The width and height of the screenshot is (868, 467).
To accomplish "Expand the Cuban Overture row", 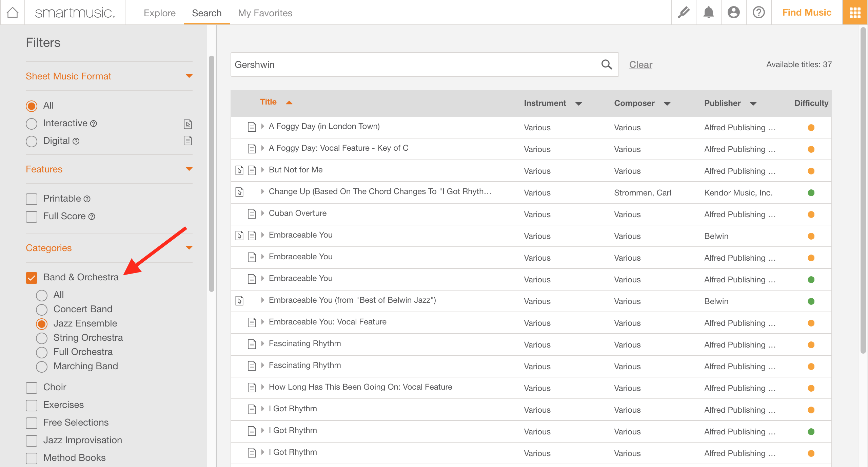I will coord(262,213).
